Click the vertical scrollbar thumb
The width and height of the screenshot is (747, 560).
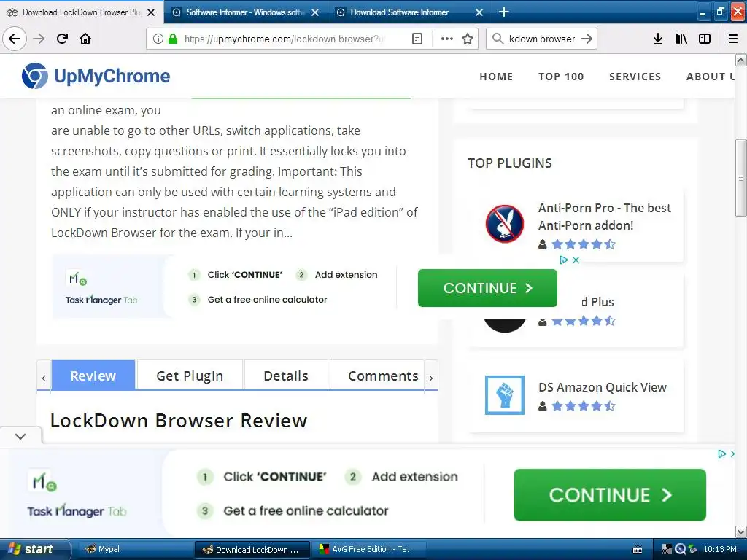(740, 178)
